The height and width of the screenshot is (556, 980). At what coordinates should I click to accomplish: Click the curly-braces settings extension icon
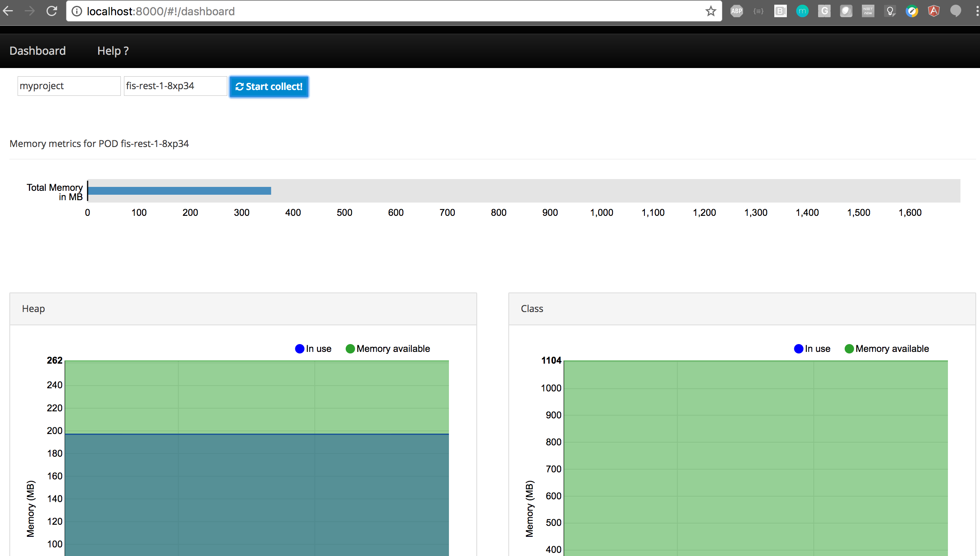coord(758,11)
